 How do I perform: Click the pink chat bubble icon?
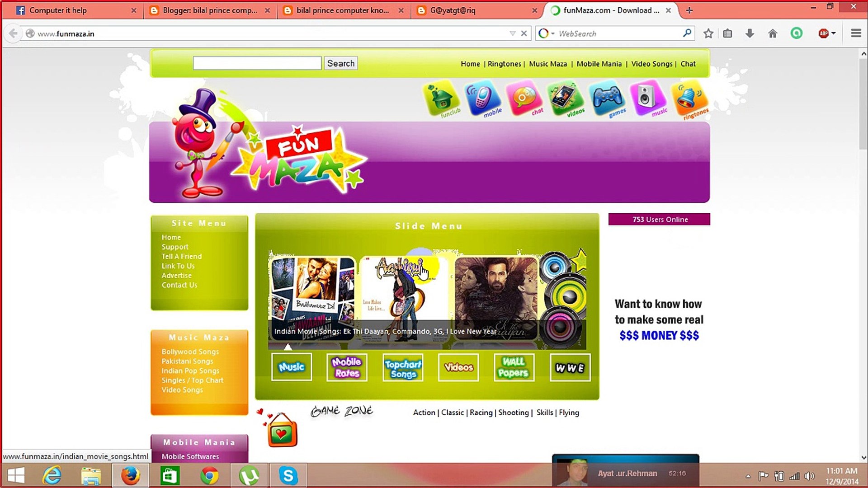[x=524, y=97]
